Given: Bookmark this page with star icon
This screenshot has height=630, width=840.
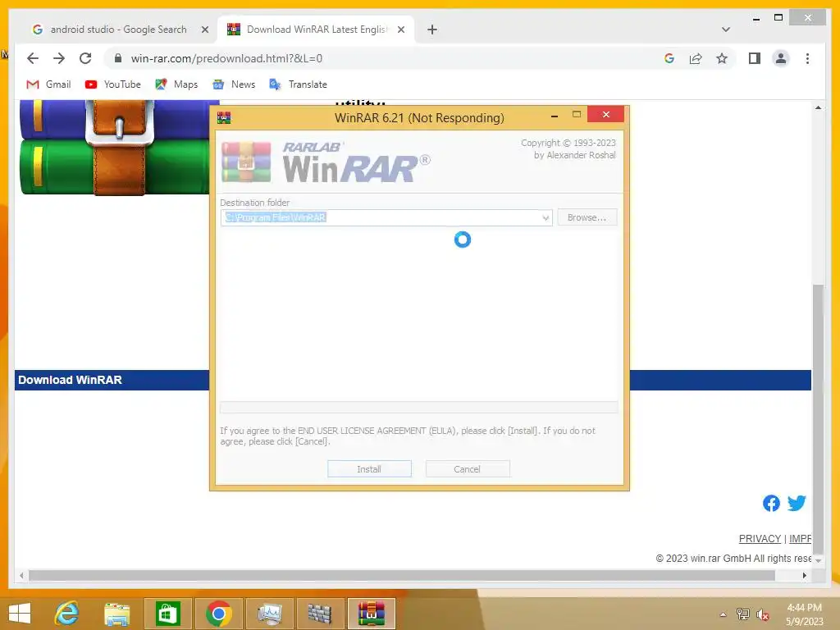Looking at the screenshot, I should point(722,58).
